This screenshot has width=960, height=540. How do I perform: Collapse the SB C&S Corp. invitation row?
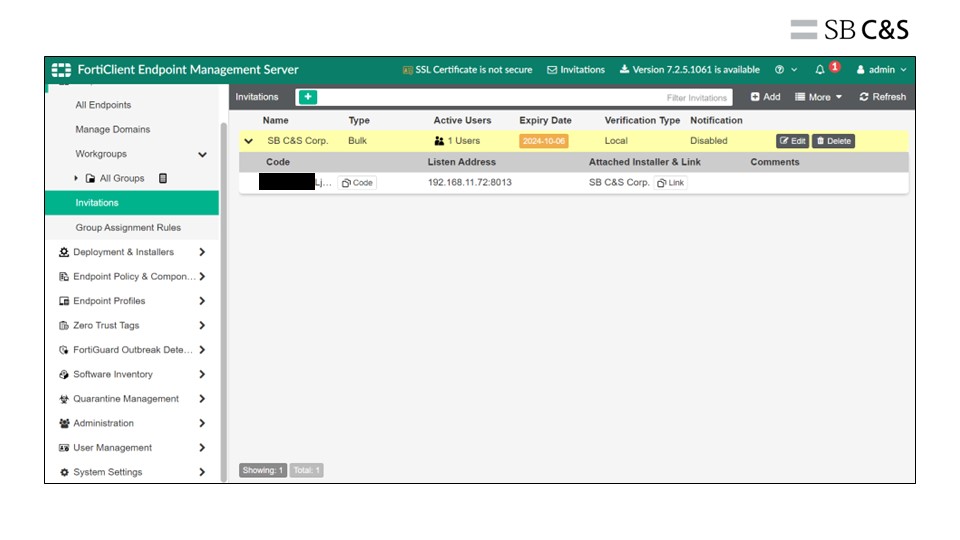249,141
